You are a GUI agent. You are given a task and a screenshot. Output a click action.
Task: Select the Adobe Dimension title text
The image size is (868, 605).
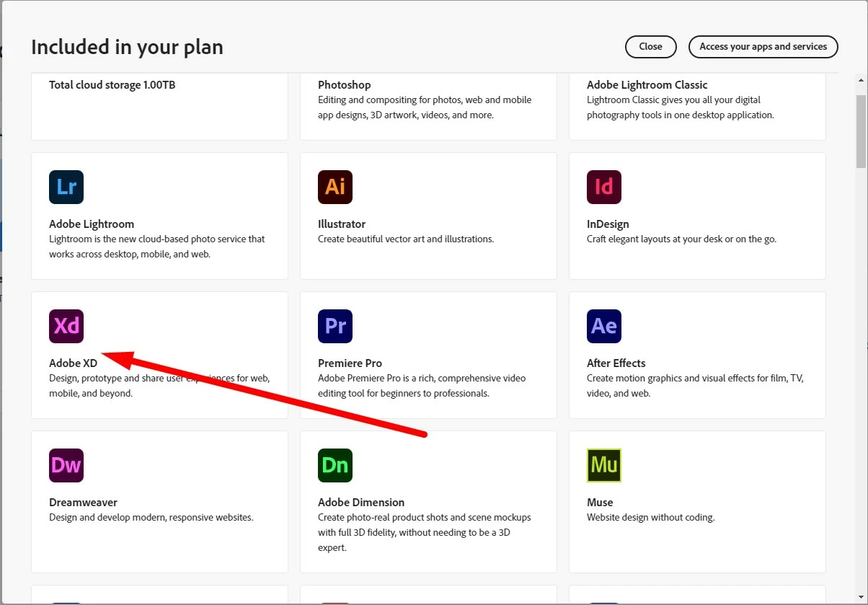(361, 503)
